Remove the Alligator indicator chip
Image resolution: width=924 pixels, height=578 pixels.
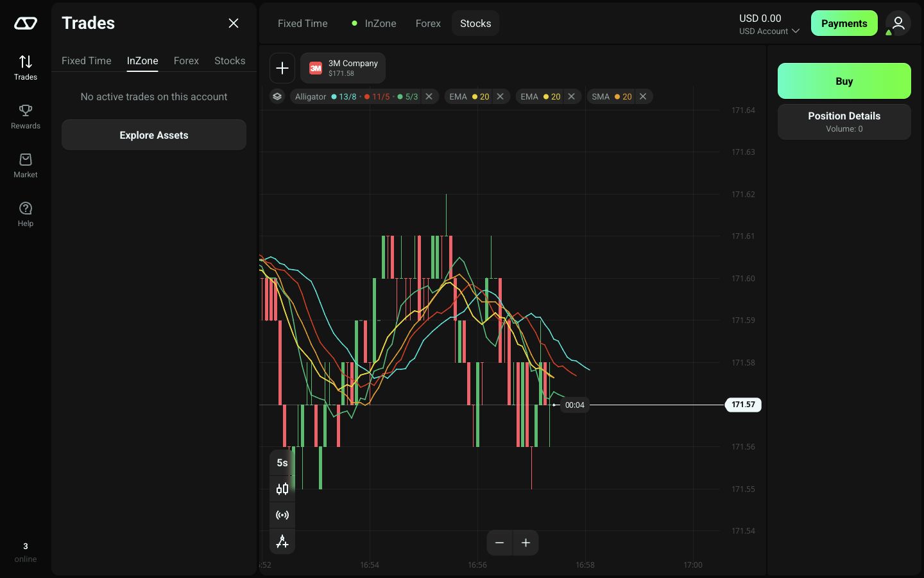click(429, 96)
